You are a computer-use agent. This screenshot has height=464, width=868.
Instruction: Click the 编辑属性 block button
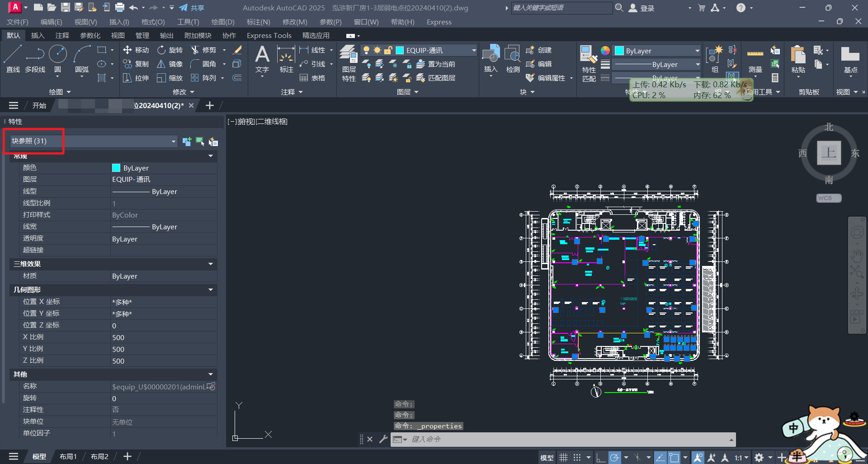pos(546,78)
